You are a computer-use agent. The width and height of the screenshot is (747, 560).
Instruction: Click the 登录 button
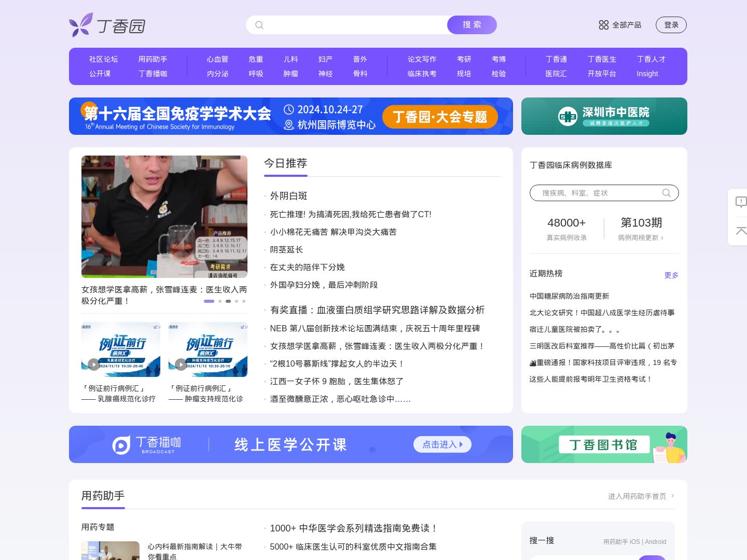click(x=671, y=25)
